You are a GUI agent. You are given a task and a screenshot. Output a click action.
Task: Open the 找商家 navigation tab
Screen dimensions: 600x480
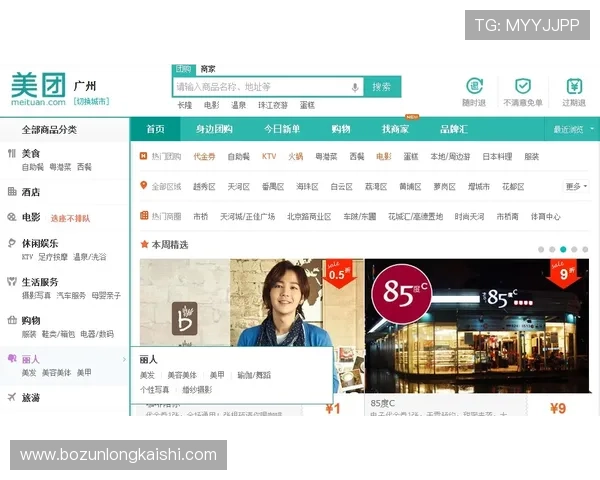tap(395, 129)
